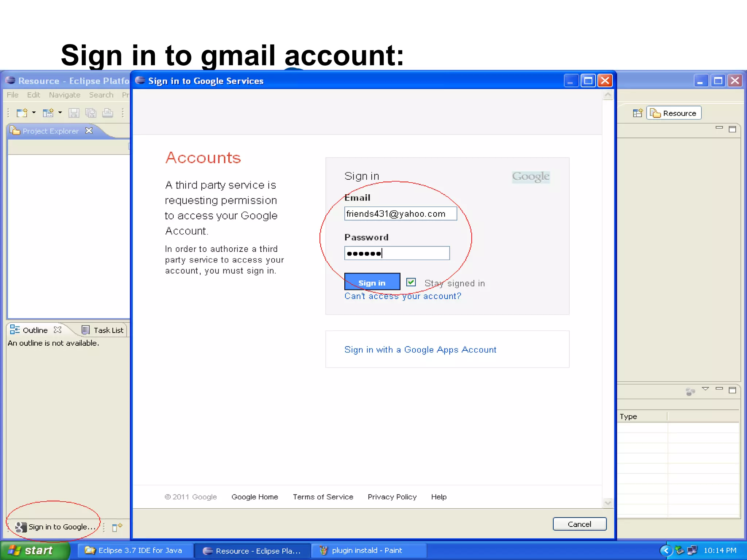This screenshot has width=747, height=560.
Task: Open the Google Home footer link
Action: click(x=255, y=497)
